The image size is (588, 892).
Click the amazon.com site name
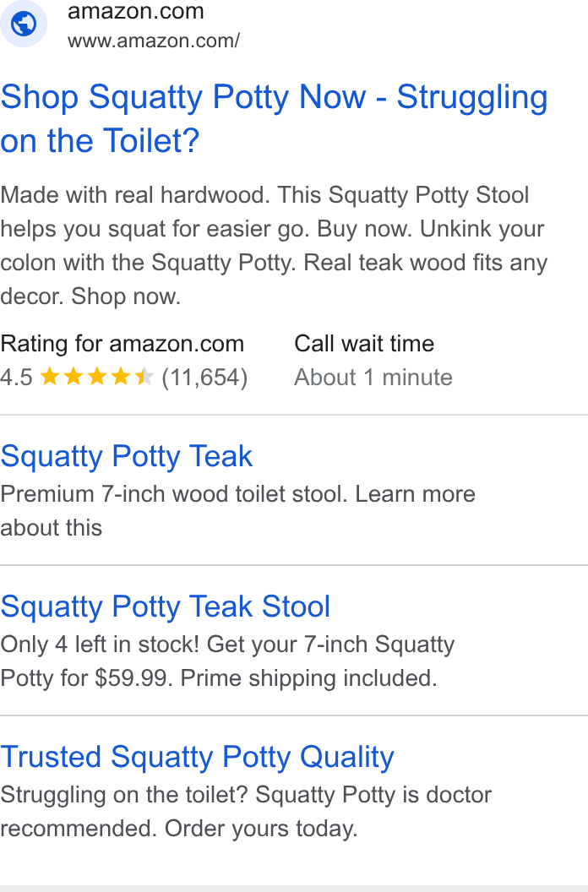[135, 11]
